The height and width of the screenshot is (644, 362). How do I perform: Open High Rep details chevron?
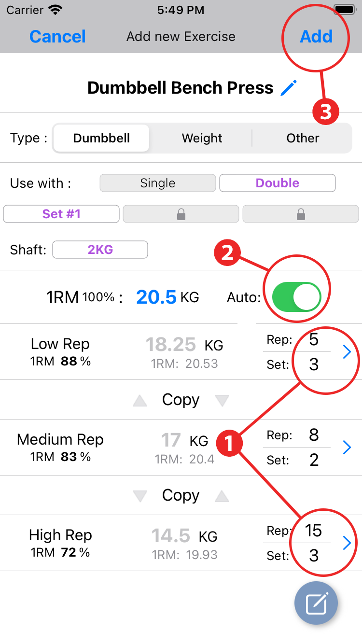point(347,543)
